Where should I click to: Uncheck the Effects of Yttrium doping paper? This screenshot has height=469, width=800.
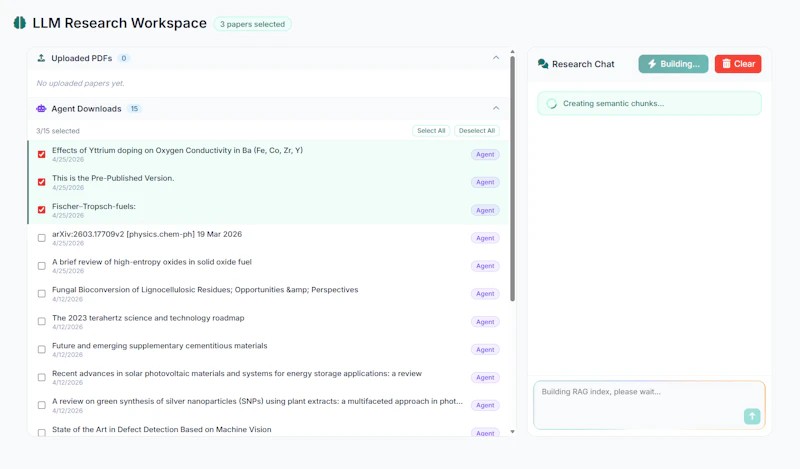pos(42,154)
